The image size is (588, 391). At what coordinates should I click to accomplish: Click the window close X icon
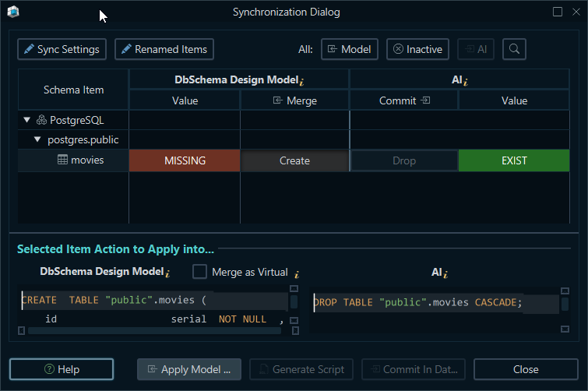pyautogui.click(x=576, y=12)
